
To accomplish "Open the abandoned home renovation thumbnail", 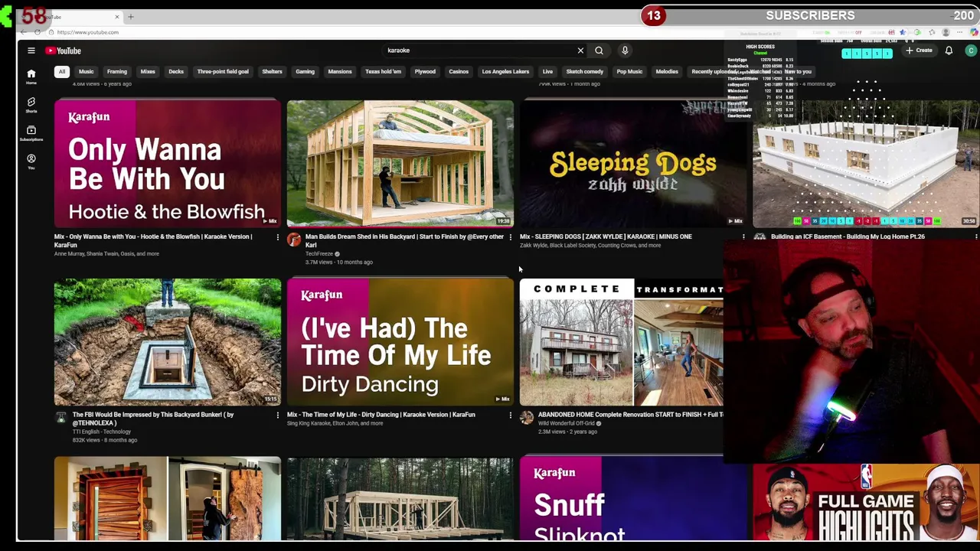I will click(x=622, y=341).
